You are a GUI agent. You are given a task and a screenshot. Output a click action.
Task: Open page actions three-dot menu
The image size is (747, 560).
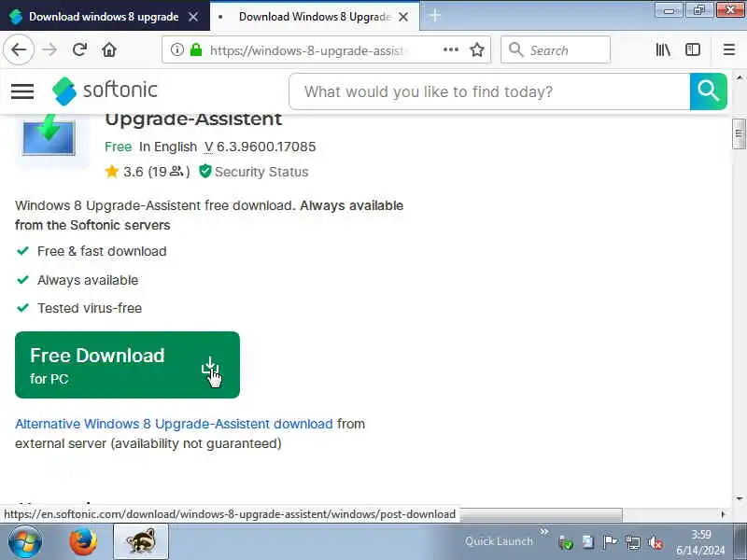click(x=451, y=49)
